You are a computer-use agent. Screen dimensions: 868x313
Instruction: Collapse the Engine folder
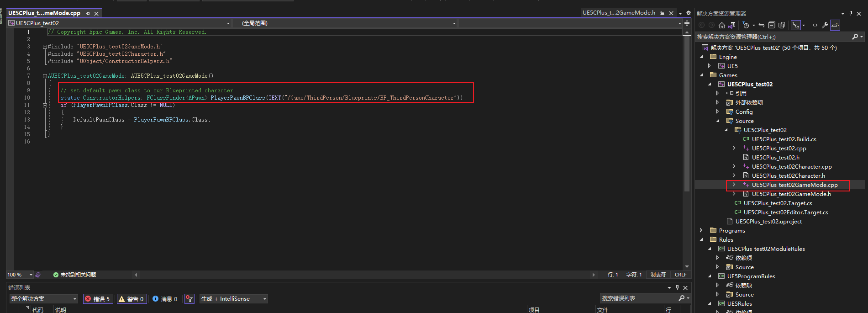click(x=702, y=57)
